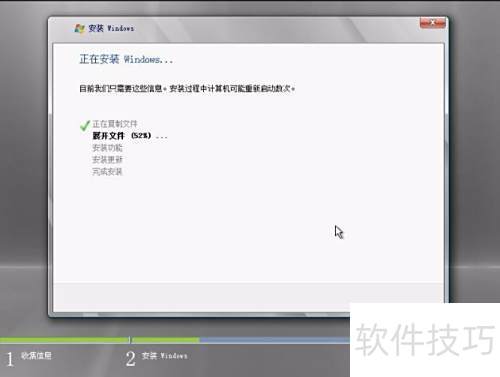Click the 软件技巧 watermark

coord(425,339)
